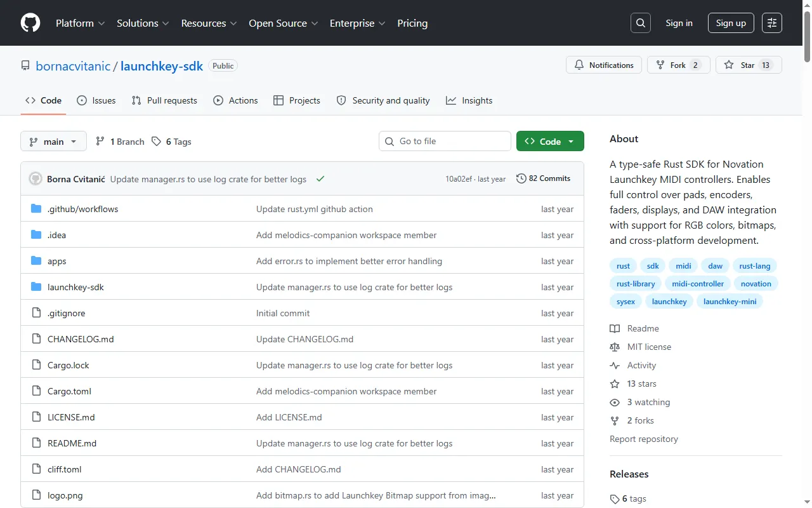This screenshot has width=812, height=508.
Task: Switch to the Pull requests tab
Action: tap(164, 100)
